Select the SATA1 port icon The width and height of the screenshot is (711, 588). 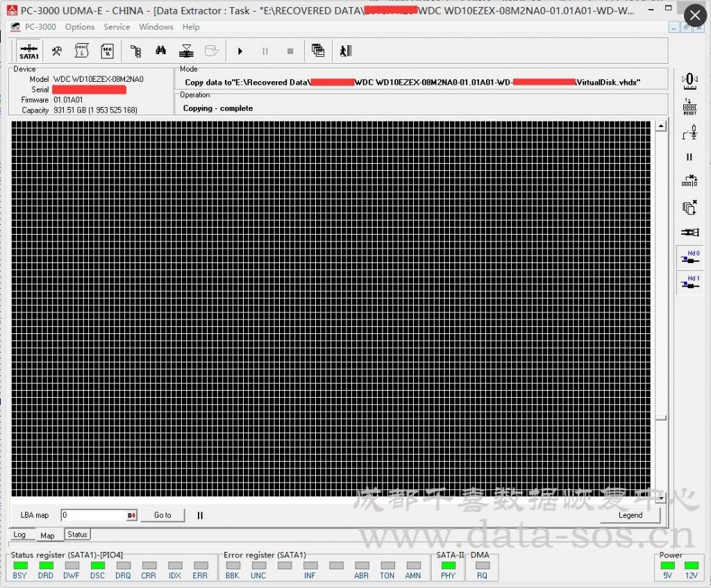(28, 51)
